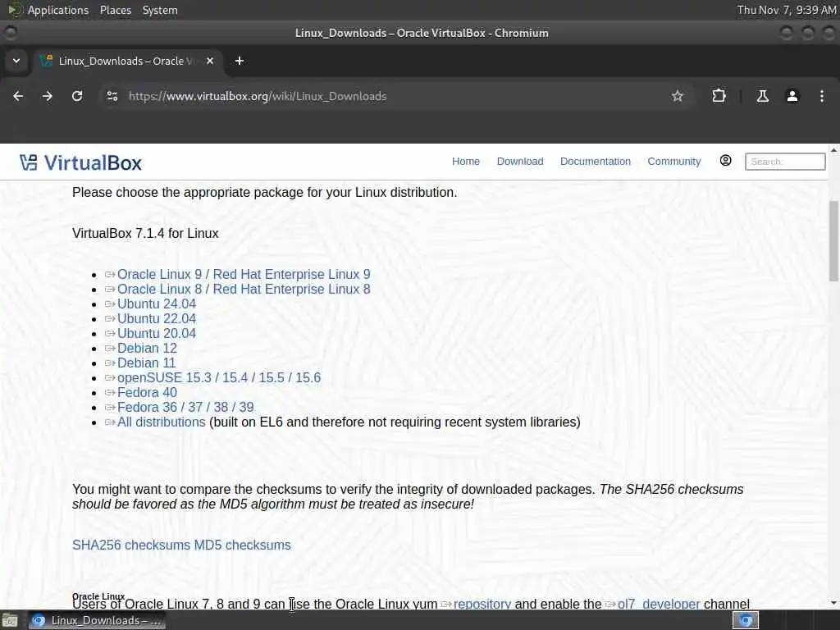Open the System menu

click(160, 10)
